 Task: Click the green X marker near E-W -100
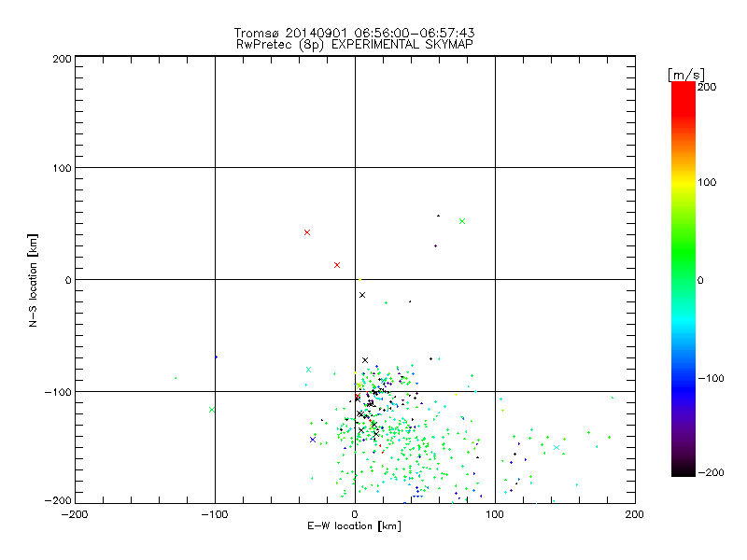point(212,410)
